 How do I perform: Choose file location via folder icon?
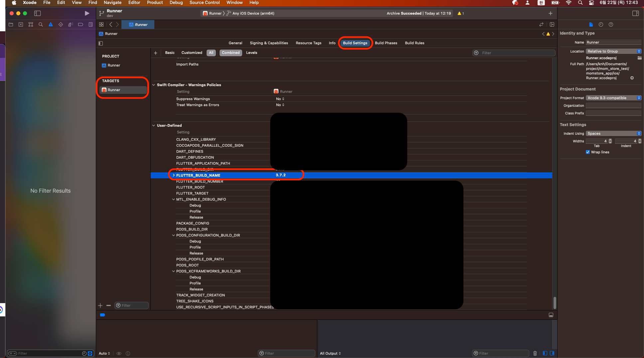click(639, 58)
